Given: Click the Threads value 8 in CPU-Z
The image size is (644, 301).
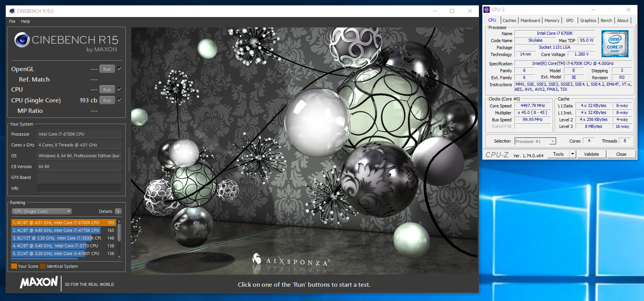Looking at the screenshot, I should 625,141.
